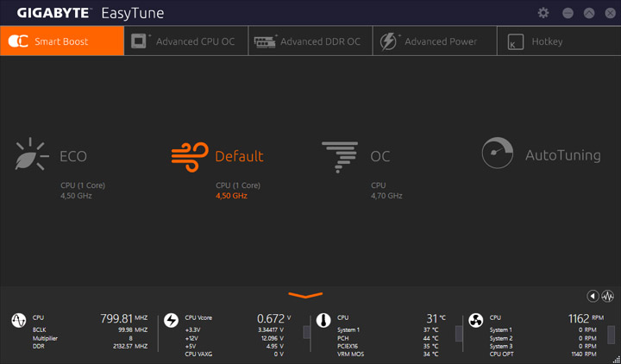
Task: Click the DDR 2132.57 MHZ value
Action: click(x=130, y=346)
